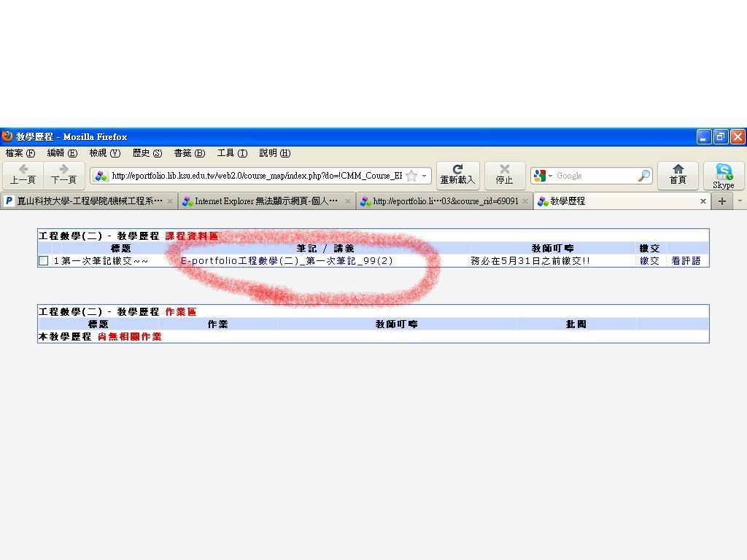This screenshot has width=747, height=560.
Task: Click the search magnifier icon
Action: [643, 176]
